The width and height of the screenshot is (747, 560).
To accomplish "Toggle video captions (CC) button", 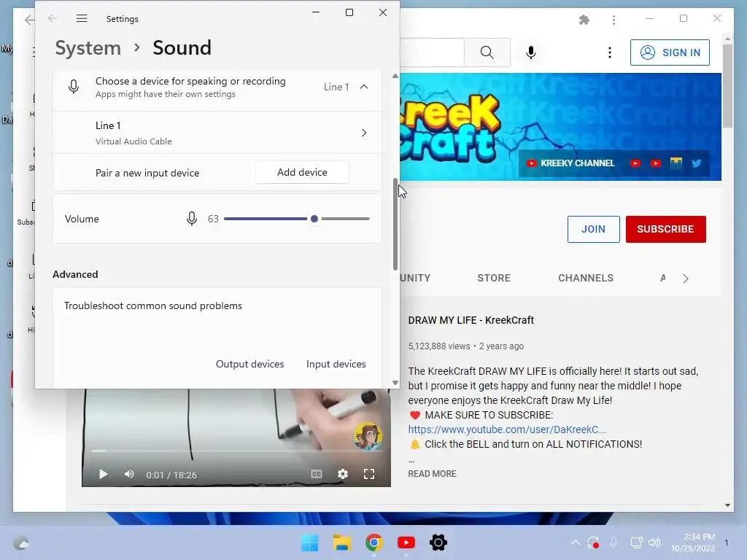I will [317, 474].
